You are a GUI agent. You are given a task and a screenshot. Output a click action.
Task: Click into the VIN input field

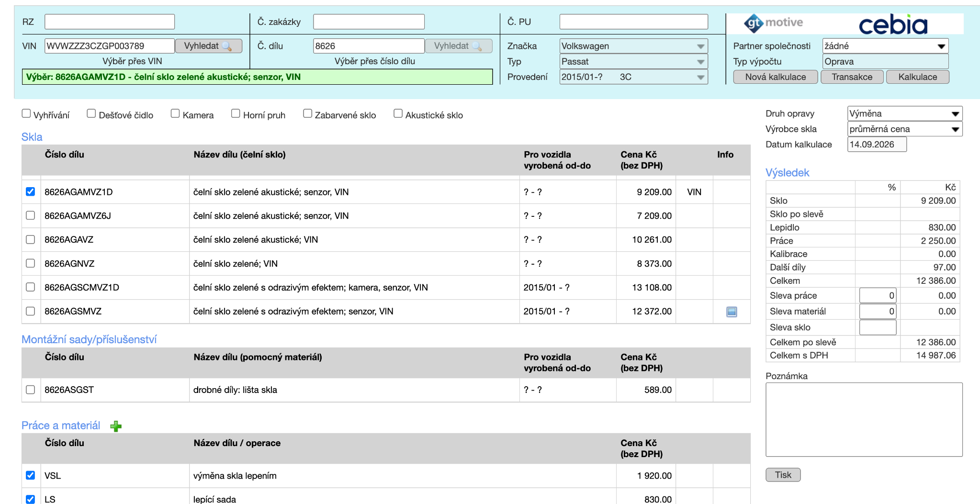tap(110, 46)
